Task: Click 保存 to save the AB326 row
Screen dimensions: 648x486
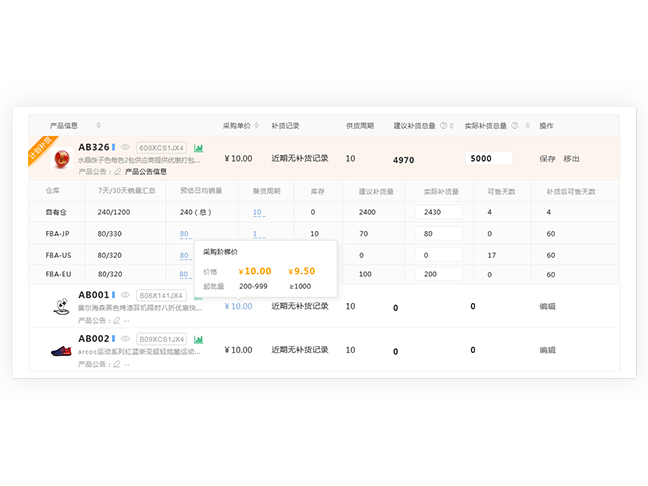Action: (x=547, y=158)
